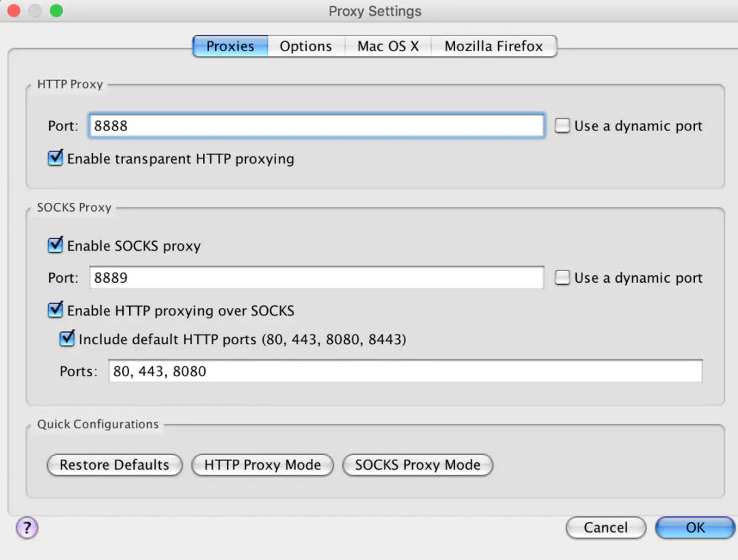Close the Proxy Settings window
738x560 pixels.
(13, 11)
